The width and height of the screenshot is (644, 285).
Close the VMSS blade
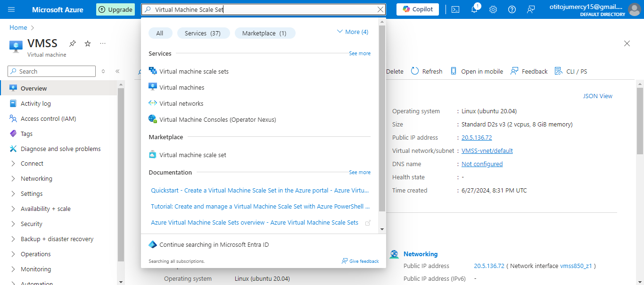pyautogui.click(x=627, y=43)
